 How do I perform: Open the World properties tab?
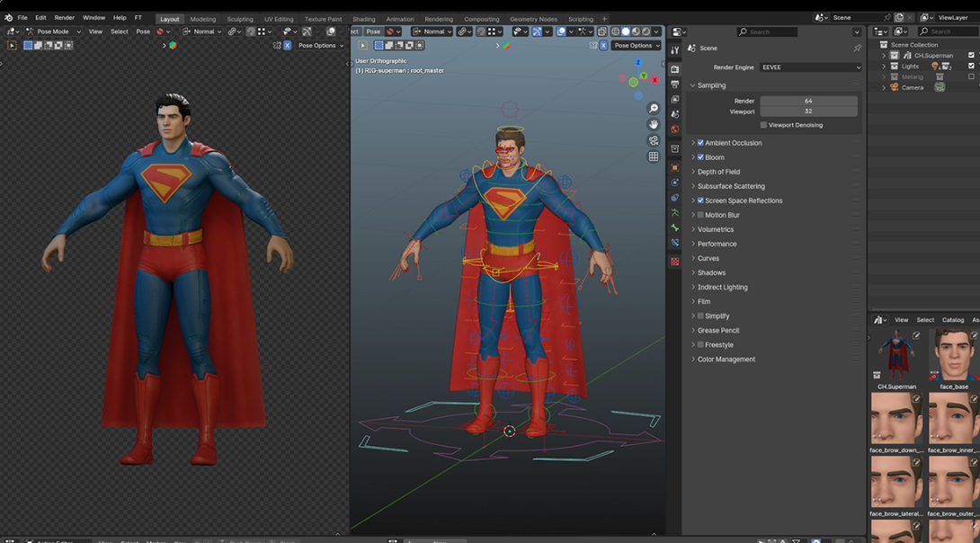click(675, 129)
